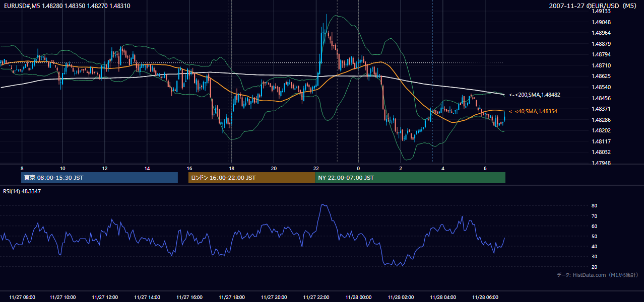The width and height of the screenshot is (644, 302).
Task: Click the 200 SMA label 1.48482
Action: [x=534, y=95]
